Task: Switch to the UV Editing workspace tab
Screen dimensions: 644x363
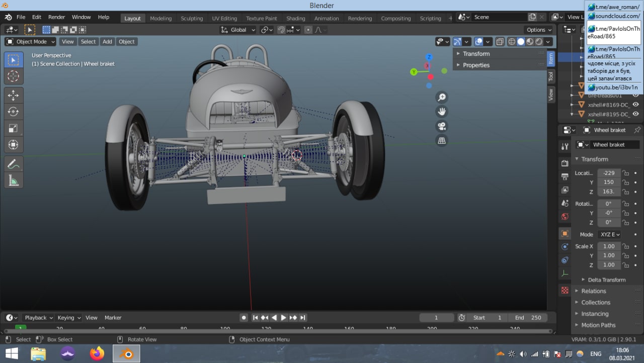Action: 224,18
